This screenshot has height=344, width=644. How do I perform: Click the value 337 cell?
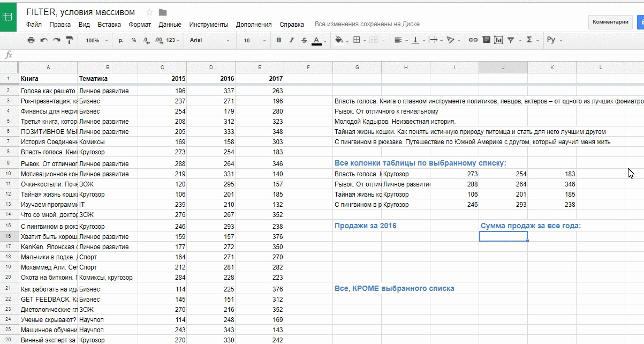[210, 91]
